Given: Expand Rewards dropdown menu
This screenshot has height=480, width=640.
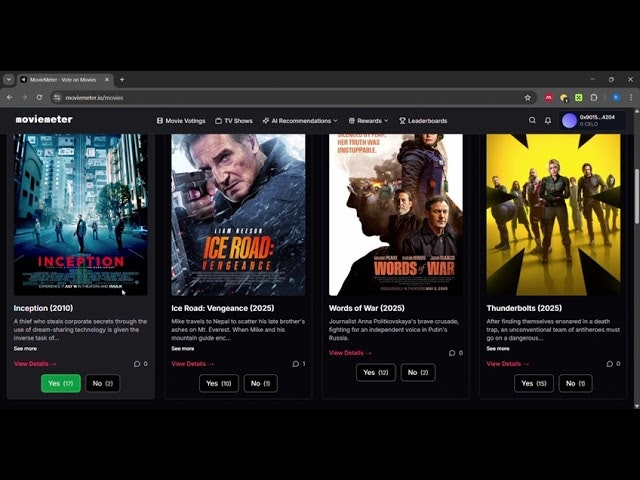Looking at the screenshot, I should [368, 121].
